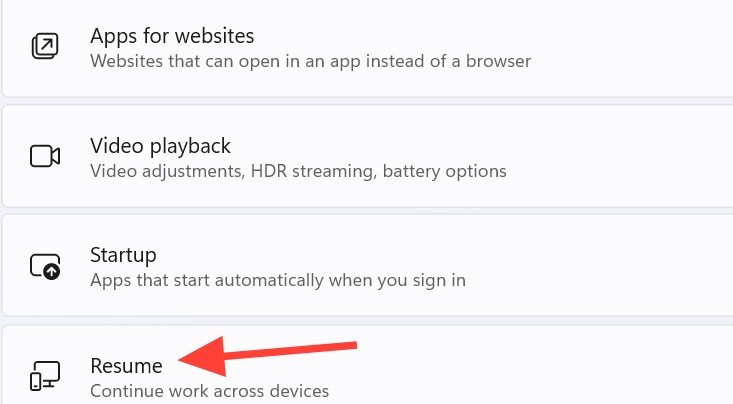This screenshot has width=733, height=404.
Task: Click the Startup icon
Action: [46, 266]
